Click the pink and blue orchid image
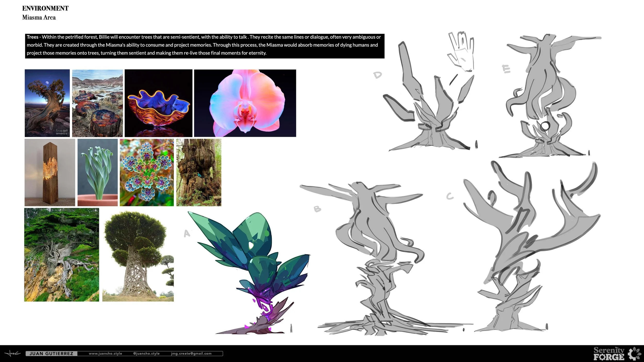The width and height of the screenshot is (644, 362). point(245,103)
